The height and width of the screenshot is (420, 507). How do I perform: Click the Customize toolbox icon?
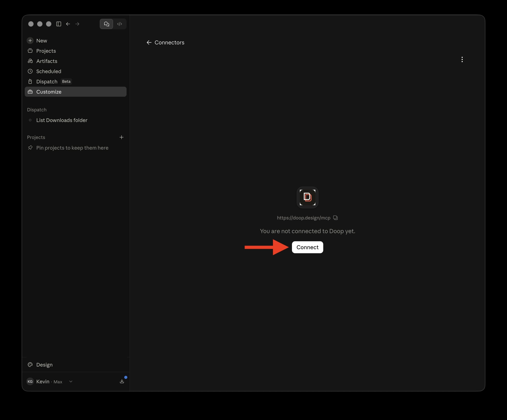coord(30,92)
